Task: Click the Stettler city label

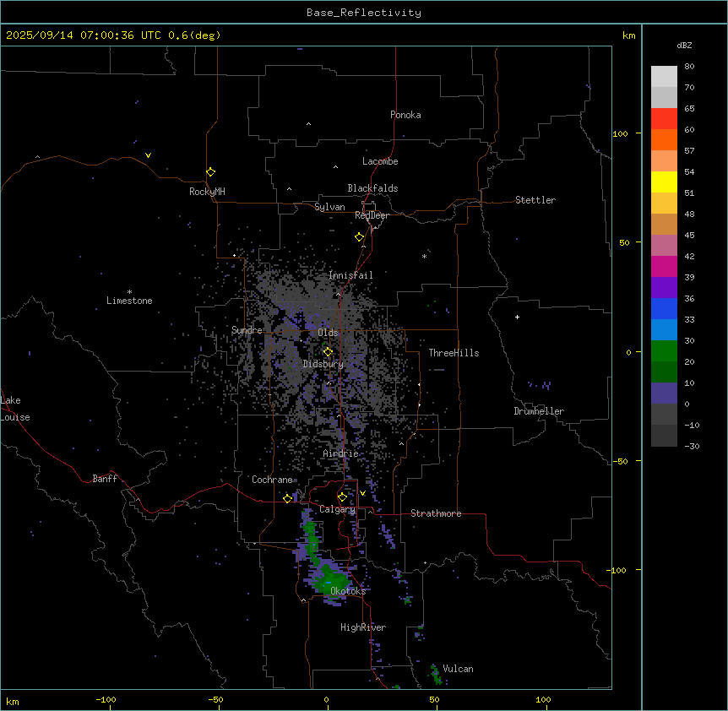Action: (x=535, y=200)
